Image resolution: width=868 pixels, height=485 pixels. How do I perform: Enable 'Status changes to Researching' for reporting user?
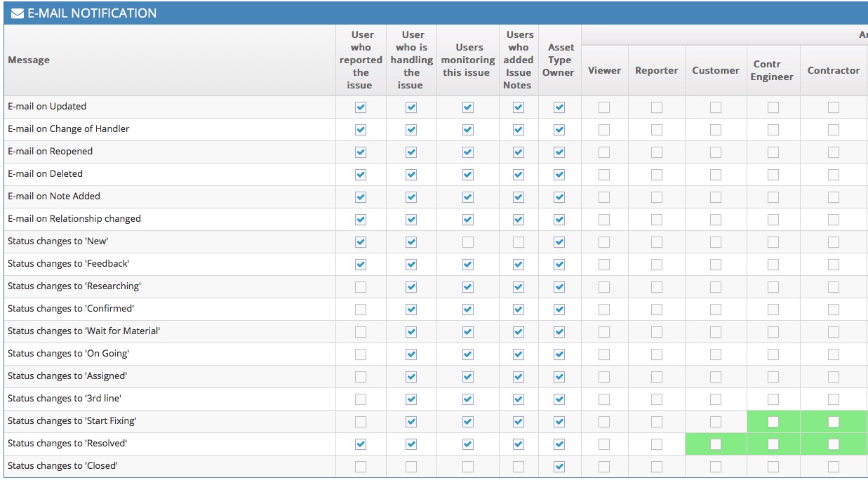(x=361, y=287)
